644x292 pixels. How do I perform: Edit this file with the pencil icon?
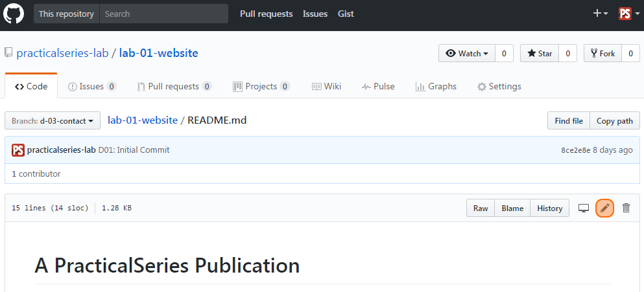click(604, 208)
